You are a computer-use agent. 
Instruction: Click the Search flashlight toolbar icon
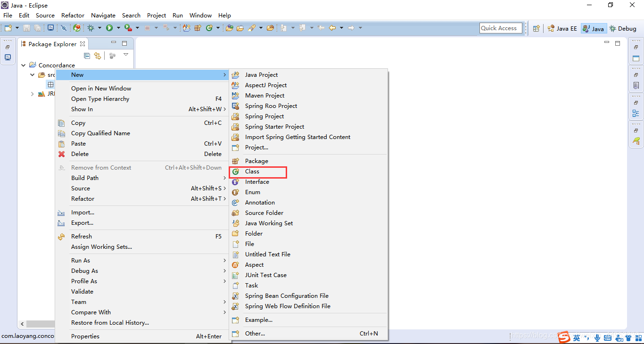click(x=252, y=28)
